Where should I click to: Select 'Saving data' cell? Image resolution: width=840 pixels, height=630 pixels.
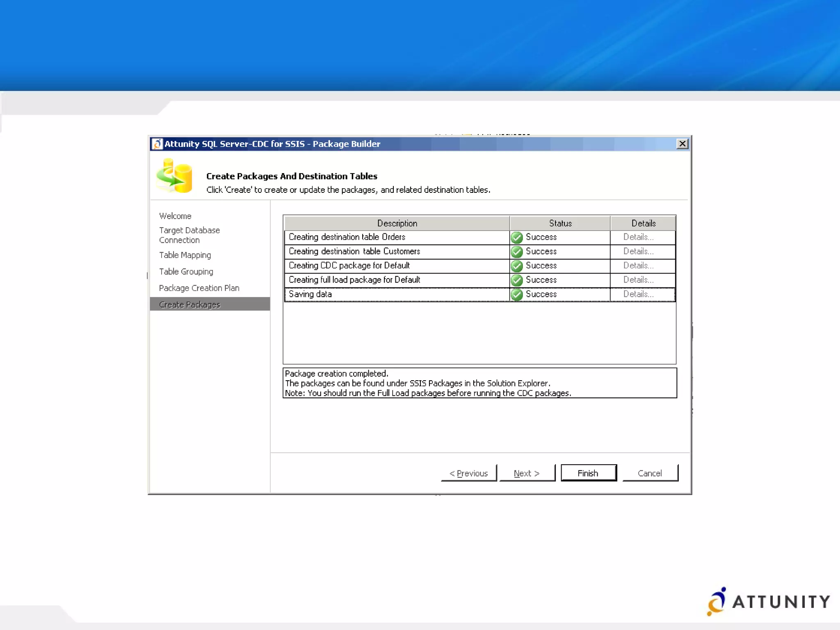click(x=397, y=294)
